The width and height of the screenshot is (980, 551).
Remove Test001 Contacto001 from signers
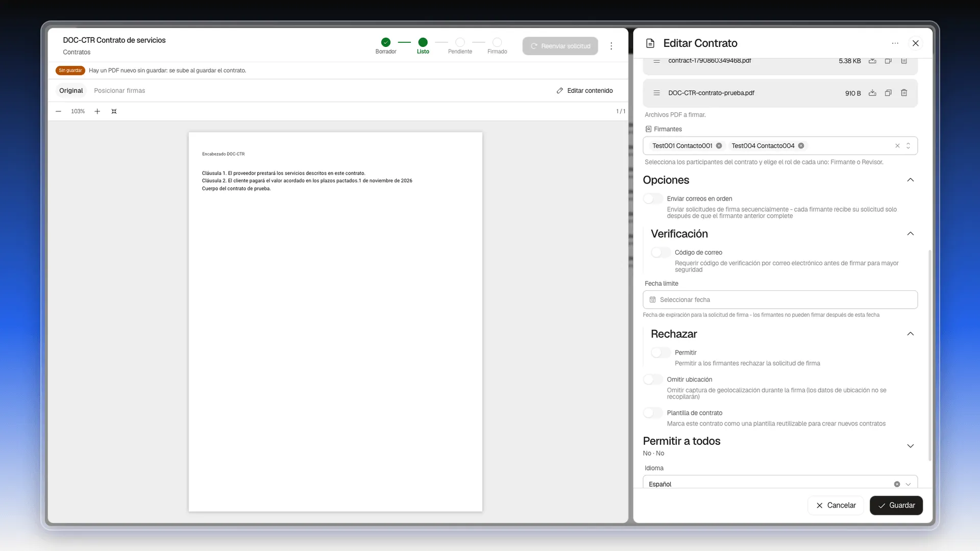(719, 146)
